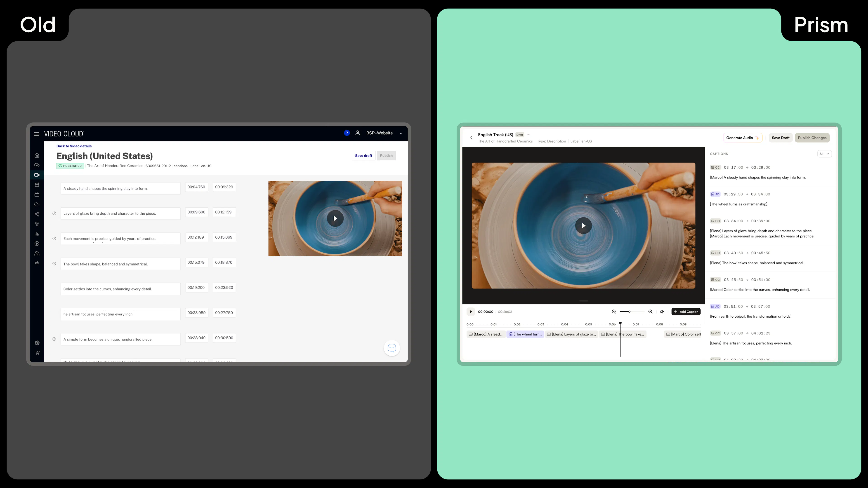The width and height of the screenshot is (868, 488).
Task: Open the Draft status dropdown chevron
Action: (x=528, y=134)
